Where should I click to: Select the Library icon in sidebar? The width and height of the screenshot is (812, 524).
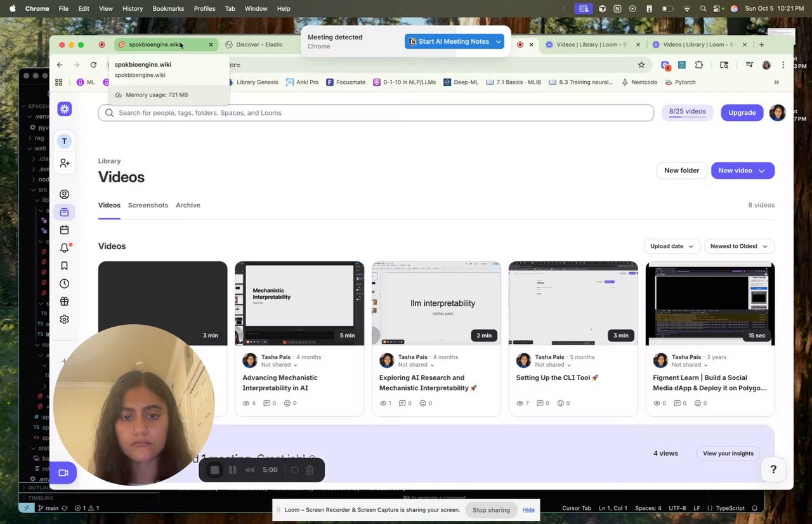pos(64,212)
